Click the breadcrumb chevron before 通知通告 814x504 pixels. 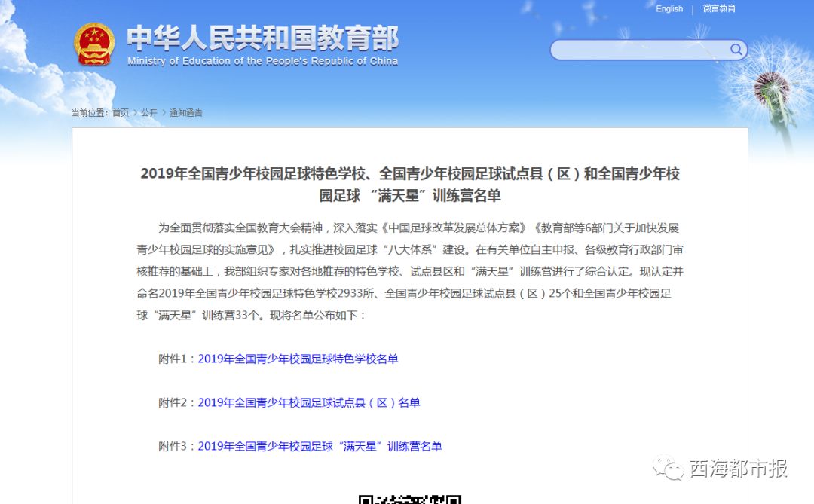161,113
